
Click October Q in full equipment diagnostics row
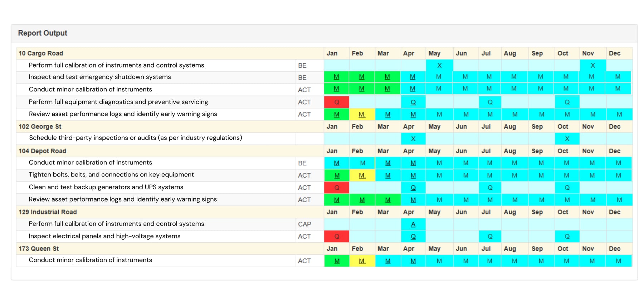point(567,102)
